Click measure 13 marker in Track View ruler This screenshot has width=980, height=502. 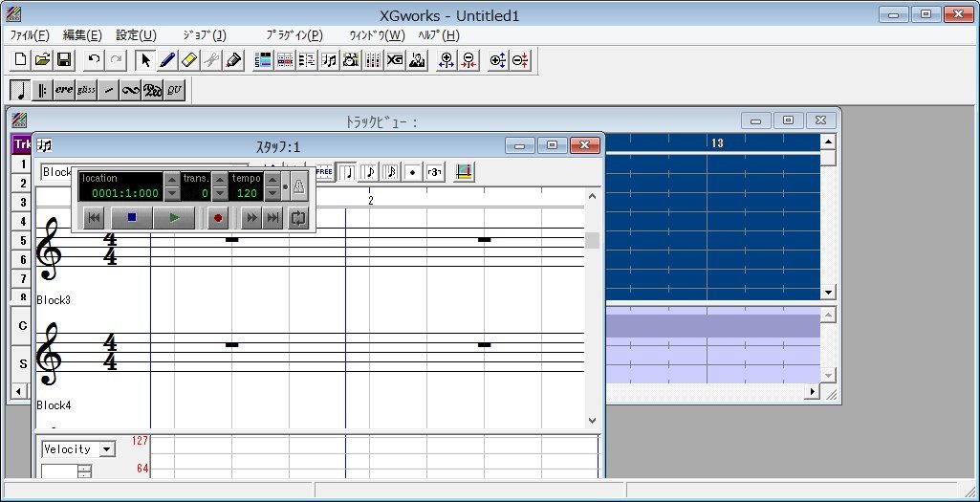coord(717,143)
